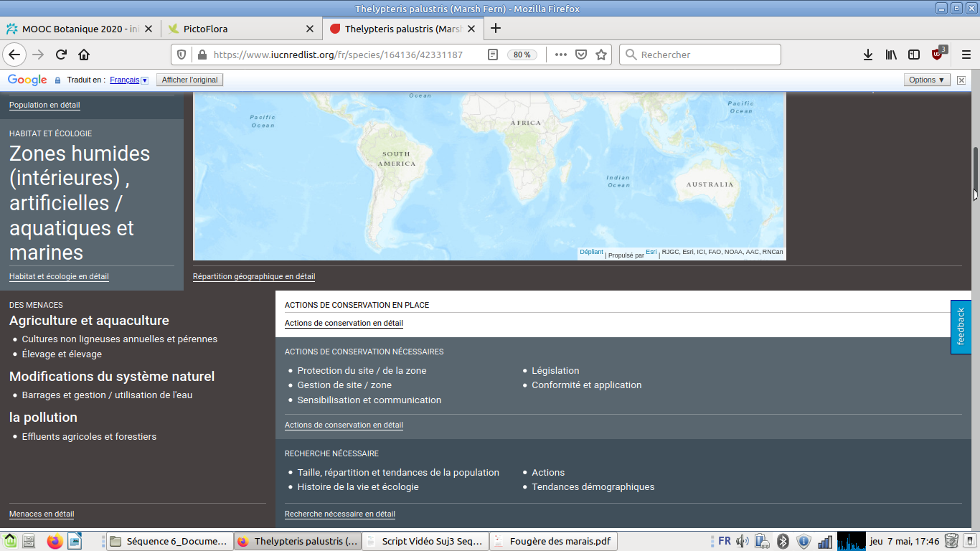Open page actions three-dot menu

[x=561, y=55]
